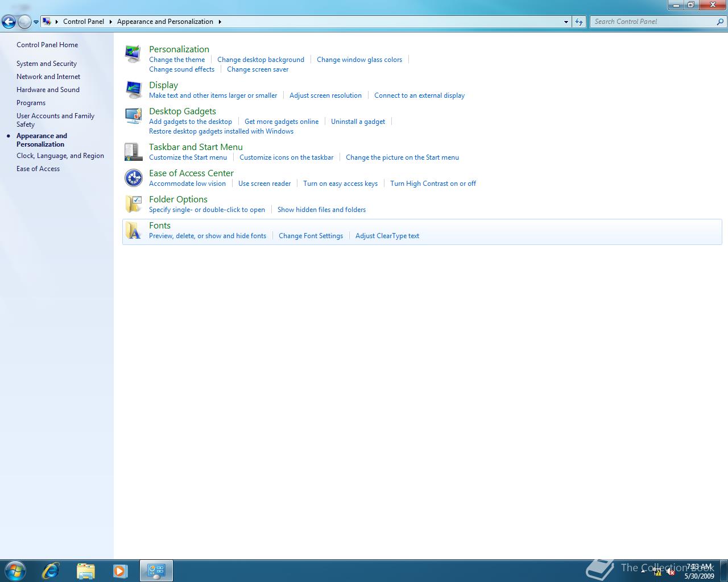Screen dimensions: 728x582
Task: Click the Fonts folder icon
Action: (133, 230)
